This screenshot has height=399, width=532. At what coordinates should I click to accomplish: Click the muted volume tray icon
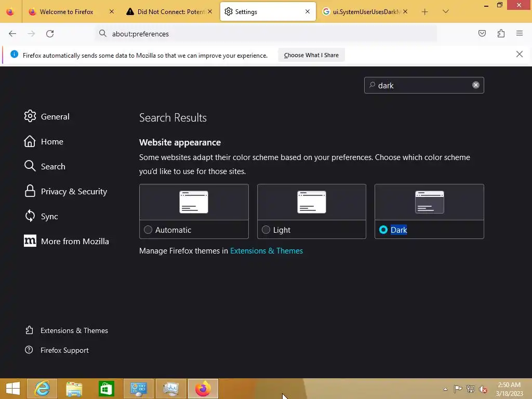point(483,389)
